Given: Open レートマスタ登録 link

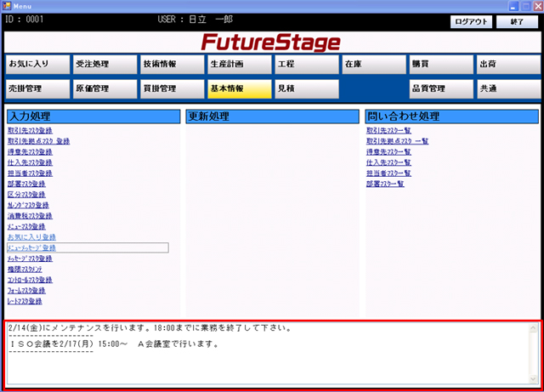Looking at the screenshot, I should pyautogui.click(x=25, y=301).
